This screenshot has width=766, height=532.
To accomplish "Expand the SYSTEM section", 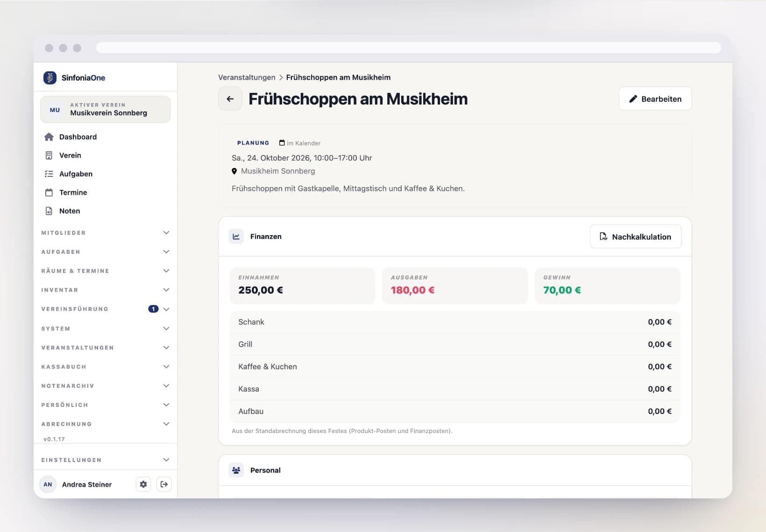I will pyautogui.click(x=105, y=329).
